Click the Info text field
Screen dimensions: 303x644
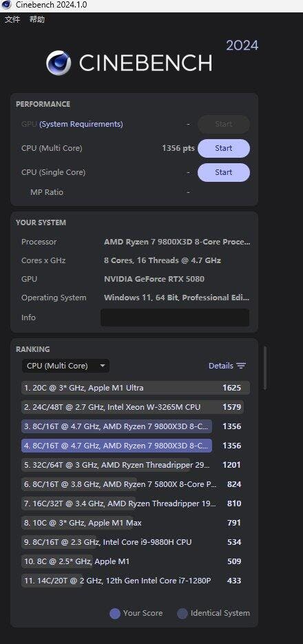pos(175,318)
